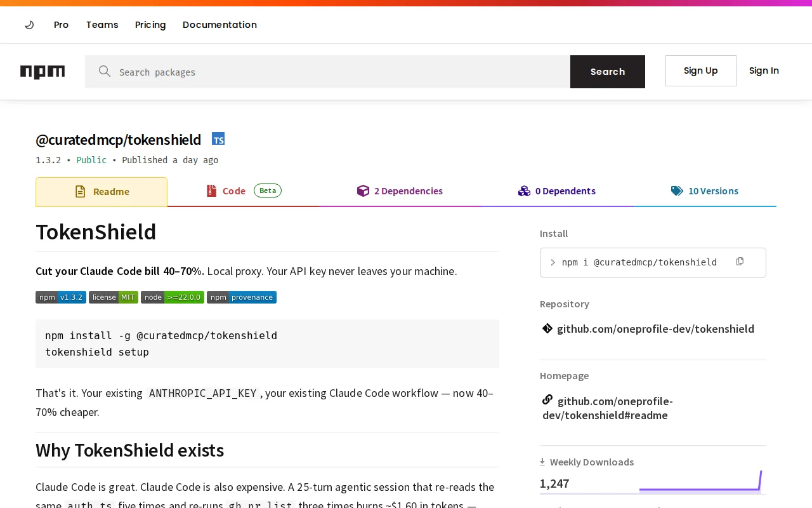Image resolution: width=812 pixels, height=508 pixels.
Task: Open the 2 Dependencies tab
Action: click(x=400, y=191)
